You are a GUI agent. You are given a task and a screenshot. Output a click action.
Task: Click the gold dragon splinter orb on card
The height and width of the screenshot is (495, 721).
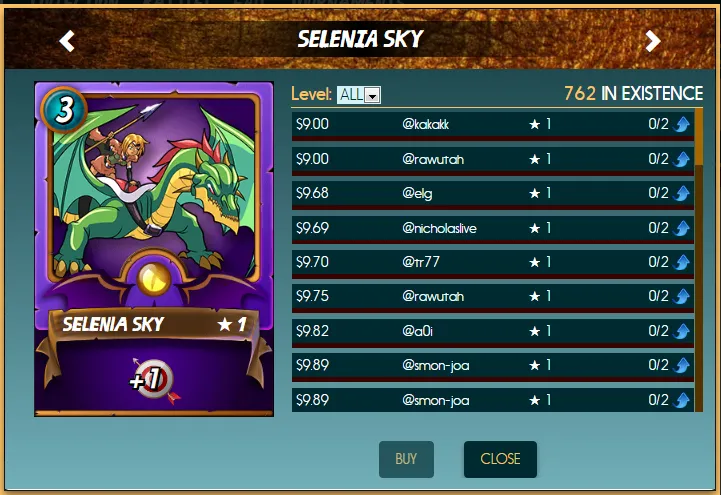click(154, 279)
